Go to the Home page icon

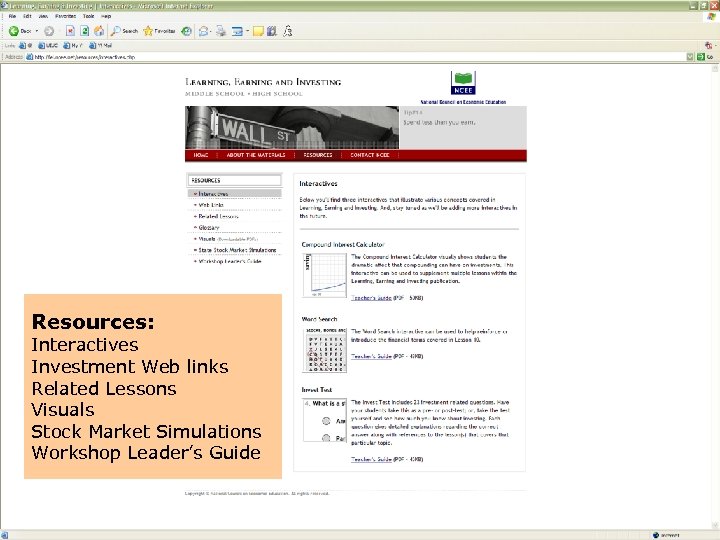point(99,31)
